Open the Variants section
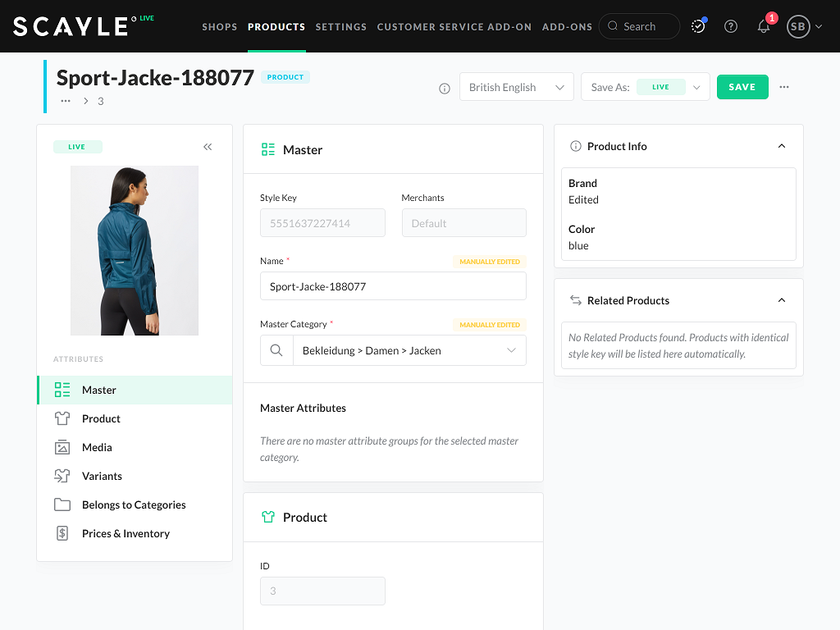This screenshot has height=630, width=840. point(101,476)
